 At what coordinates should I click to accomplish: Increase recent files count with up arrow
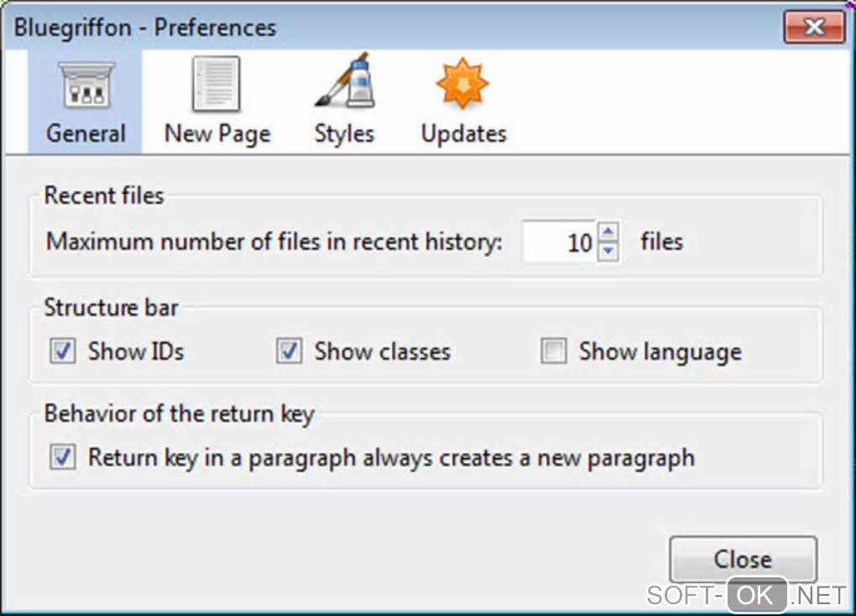610,232
